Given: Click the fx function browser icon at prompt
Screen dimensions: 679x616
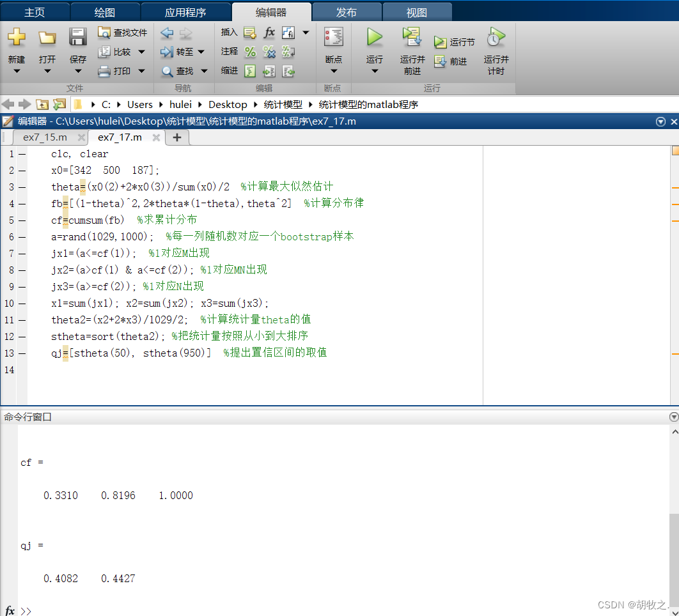Looking at the screenshot, I should pos(10,611).
